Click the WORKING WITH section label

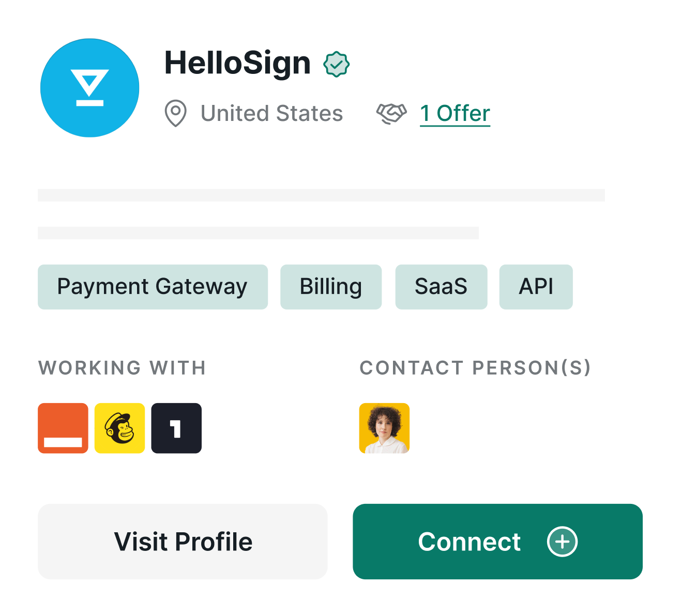tap(122, 368)
